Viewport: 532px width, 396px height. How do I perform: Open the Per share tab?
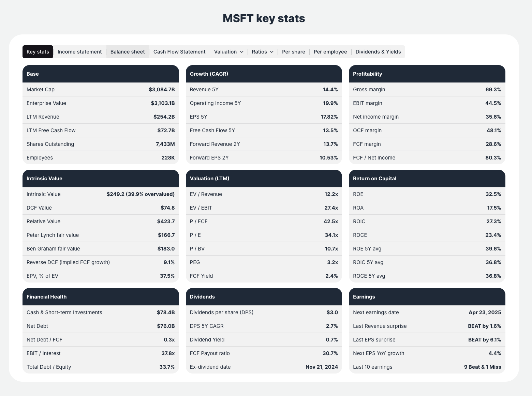point(293,51)
